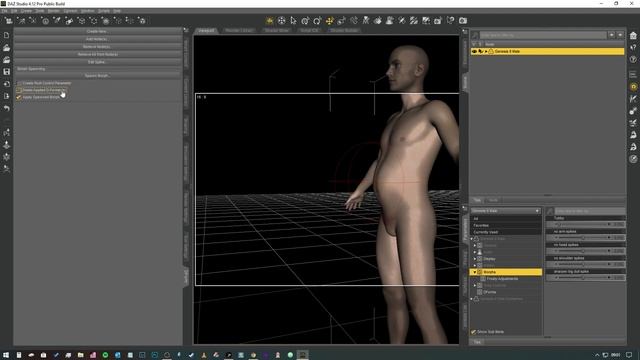640x360 pixels.
Task: Click the Parameters filter input field
Action: (x=589, y=211)
